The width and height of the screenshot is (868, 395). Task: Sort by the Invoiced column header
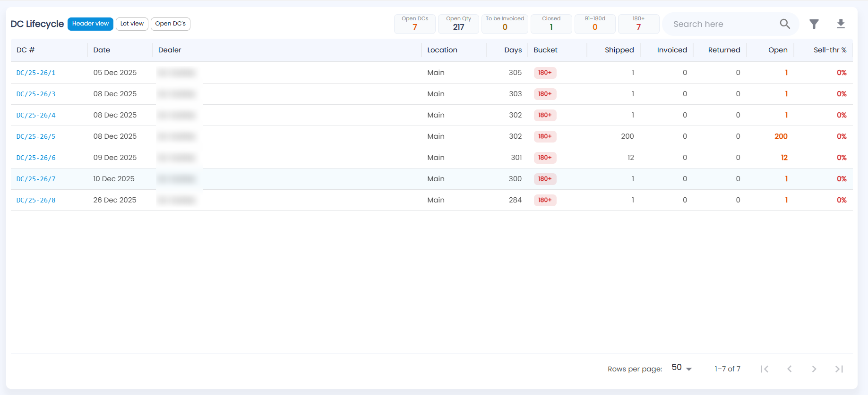(x=672, y=50)
